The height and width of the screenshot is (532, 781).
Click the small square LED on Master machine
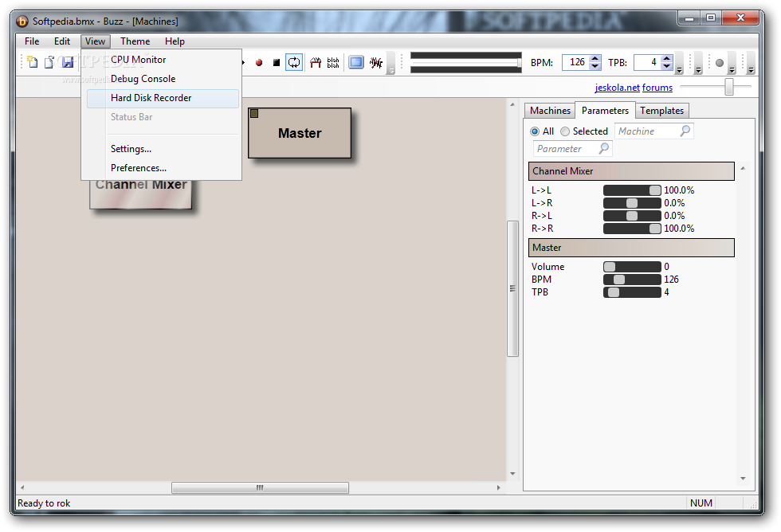(x=254, y=114)
